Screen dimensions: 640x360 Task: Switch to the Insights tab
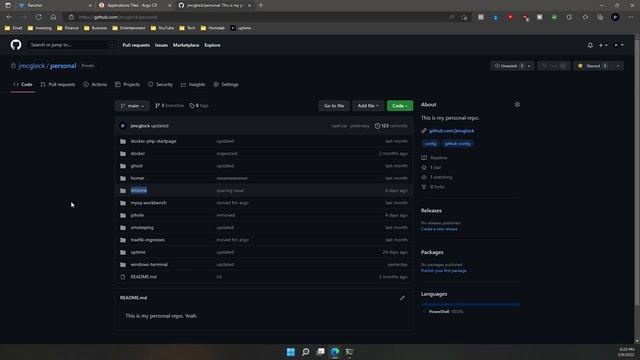click(x=193, y=84)
